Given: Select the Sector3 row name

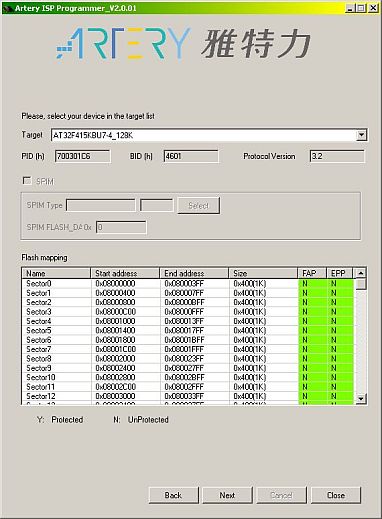Looking at the screenshot, I should coord(39,311).
